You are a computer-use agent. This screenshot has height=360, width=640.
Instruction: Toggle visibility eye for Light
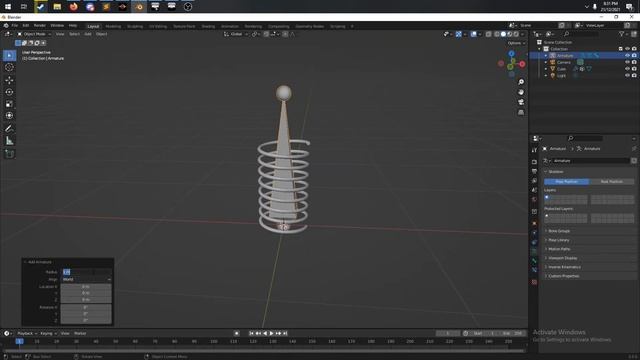(x=627, y=76)
